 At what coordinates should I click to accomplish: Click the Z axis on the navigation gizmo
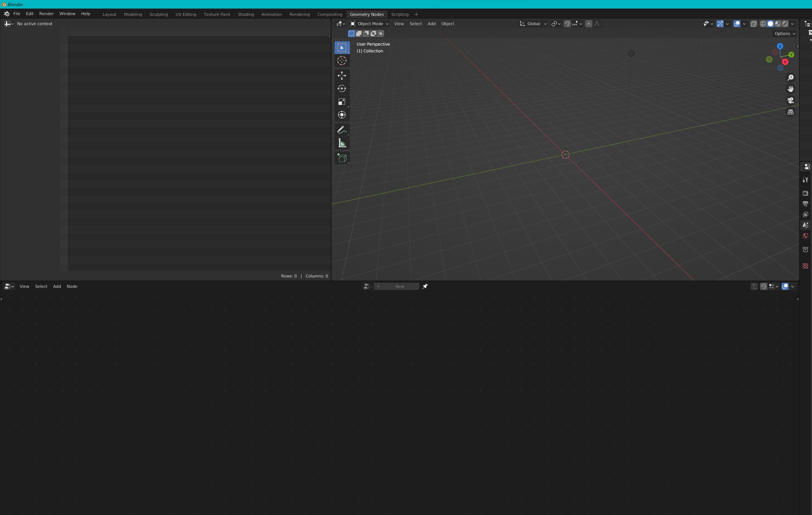pyautogui.click(x=780, y=46)
